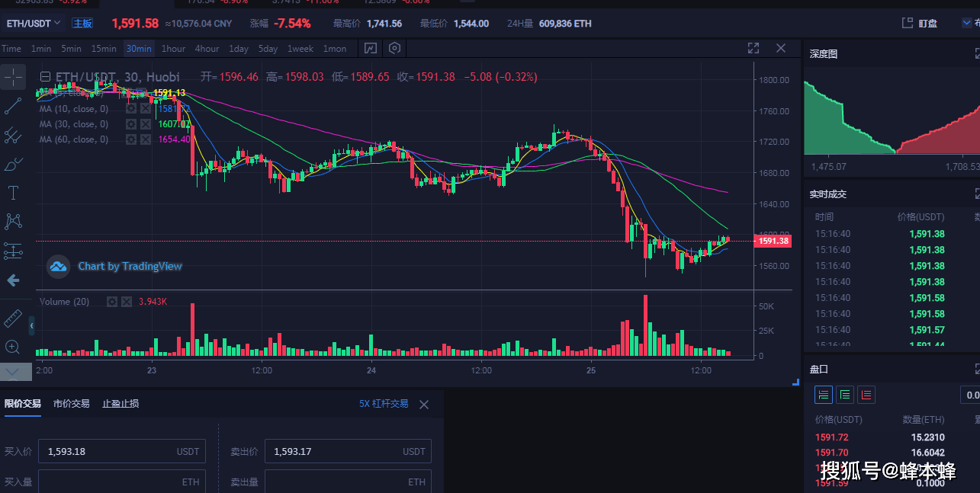Remove the MA 60 indicator
Image resolution: width=980 pixels, height=493 pixels.
click(x=146, y=139)
